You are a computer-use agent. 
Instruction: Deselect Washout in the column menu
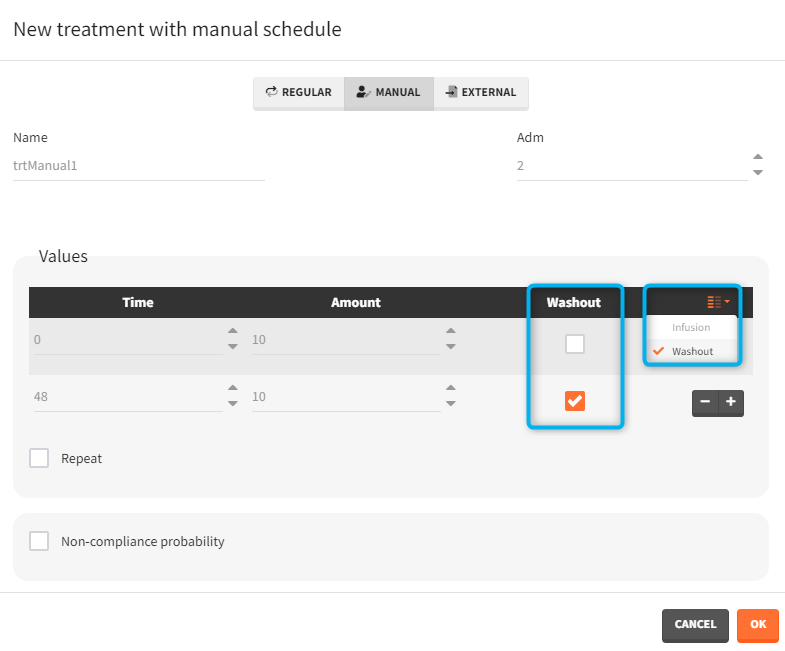coord(692,351)
